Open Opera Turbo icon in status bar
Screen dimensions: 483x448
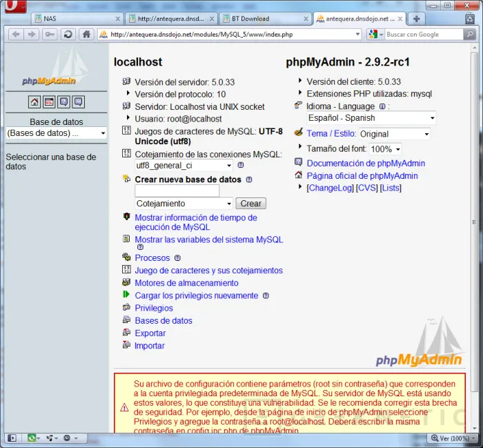[70, 438]
